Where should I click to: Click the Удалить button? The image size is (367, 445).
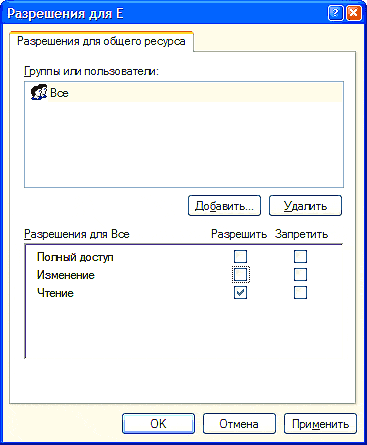coord(305,206)
